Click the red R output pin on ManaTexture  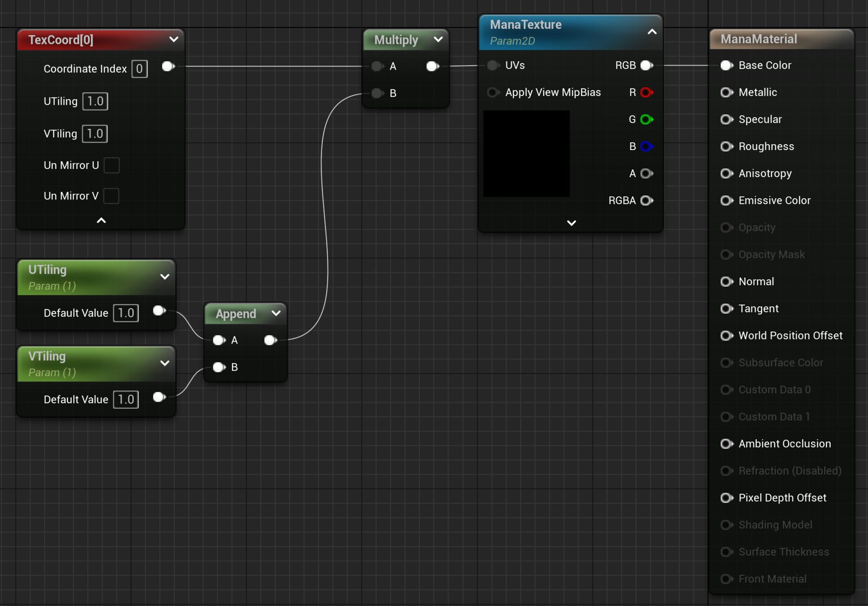tap(646, 92)
